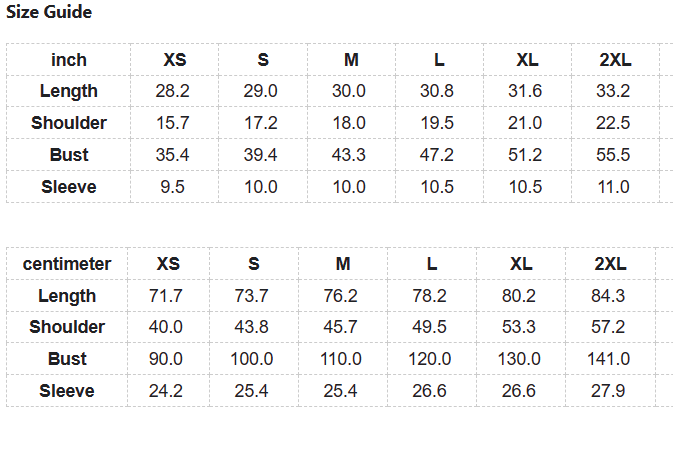Select the centimeter unit header cell
Viewport: 673px width, 452px height.
tap(67, 264)
